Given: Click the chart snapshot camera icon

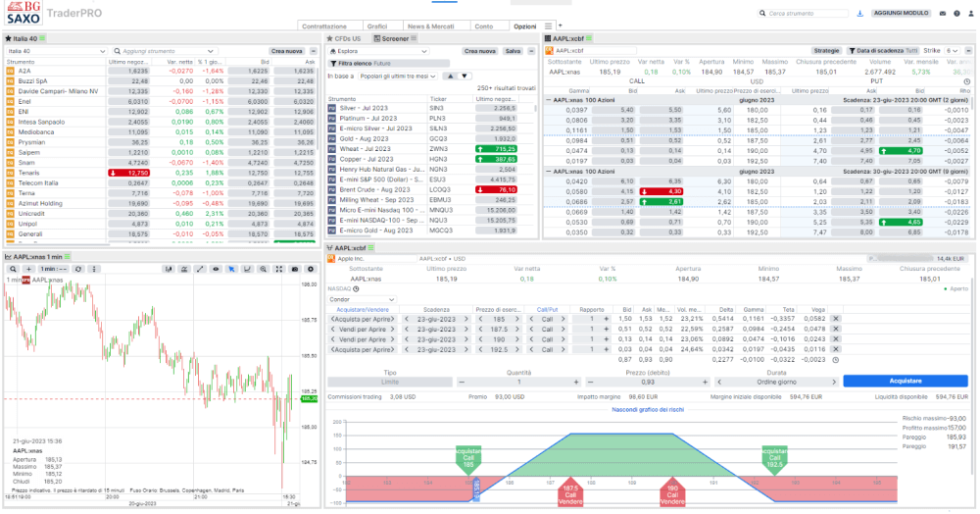Looking at the screenshot, I should [295, 269].
